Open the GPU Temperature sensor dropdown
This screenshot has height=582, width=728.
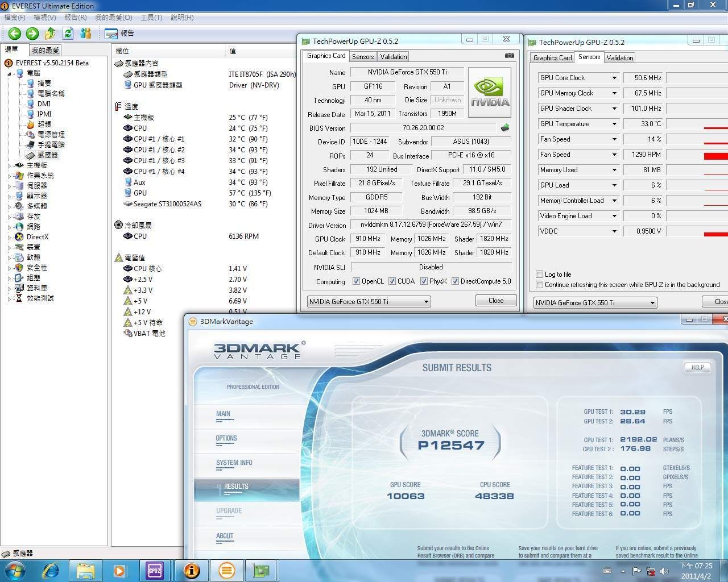pyautogui.click(x=614, y=124)
